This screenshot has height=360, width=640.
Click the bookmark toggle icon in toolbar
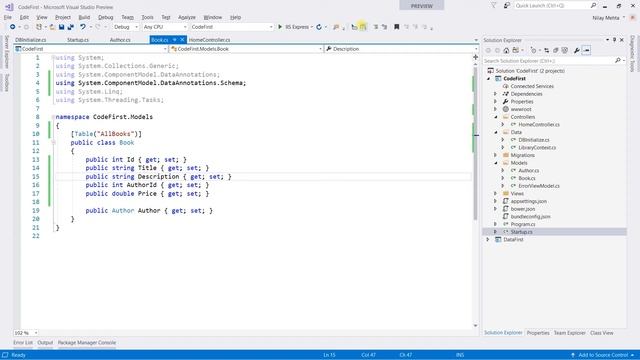(396, 27)
